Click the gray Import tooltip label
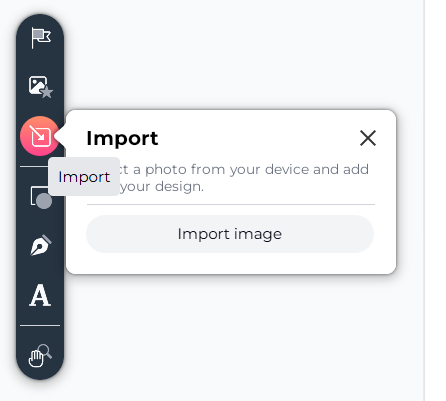The image size is (446, 401). point(84,177)
